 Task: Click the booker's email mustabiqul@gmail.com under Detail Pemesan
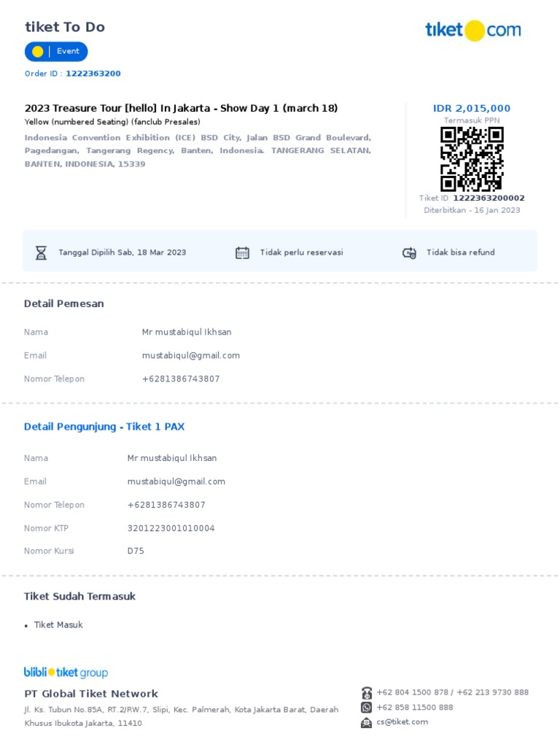point(191,355)
